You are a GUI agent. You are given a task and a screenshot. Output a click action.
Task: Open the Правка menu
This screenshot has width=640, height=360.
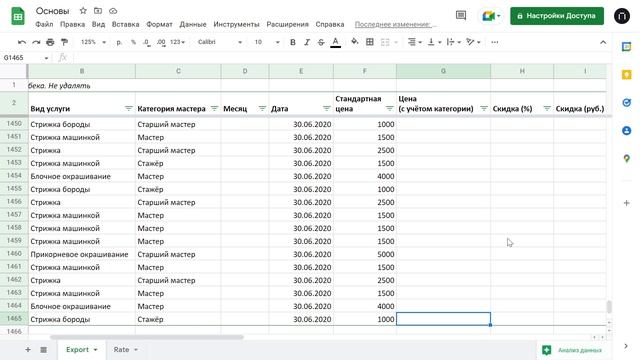tap(72, 24)
